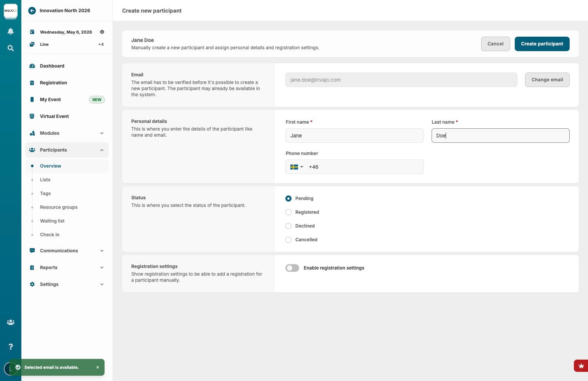Click the Create participant button
Viewport: 588px width, 381px height.
click(x=542, y=44)
